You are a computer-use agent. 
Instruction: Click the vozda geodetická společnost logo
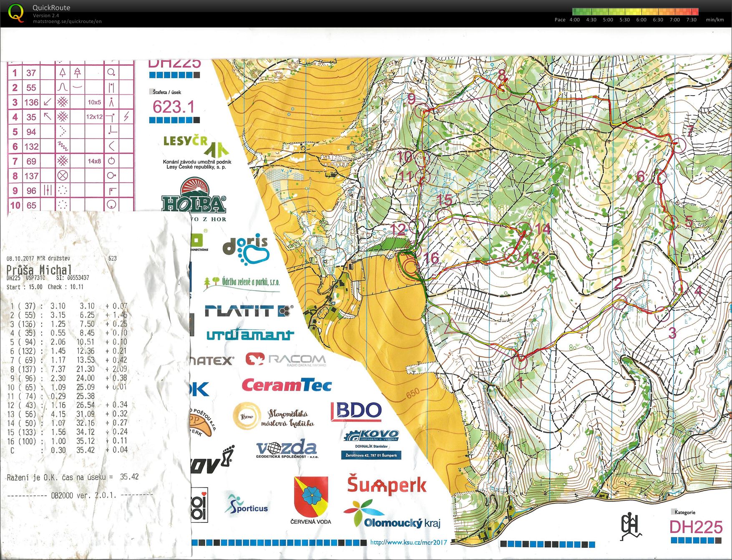tap(287, 449)
